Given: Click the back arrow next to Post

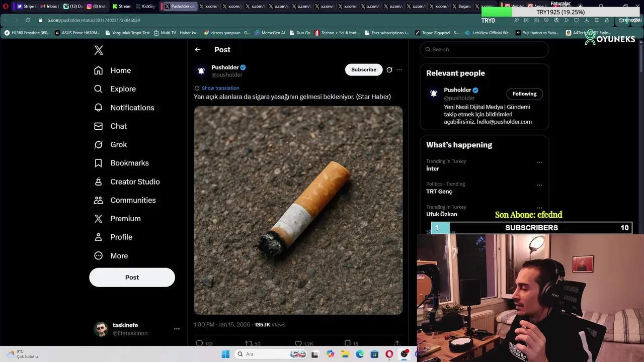Looking at the screenshot, I should pyautogui.click(x=198, y=50).
